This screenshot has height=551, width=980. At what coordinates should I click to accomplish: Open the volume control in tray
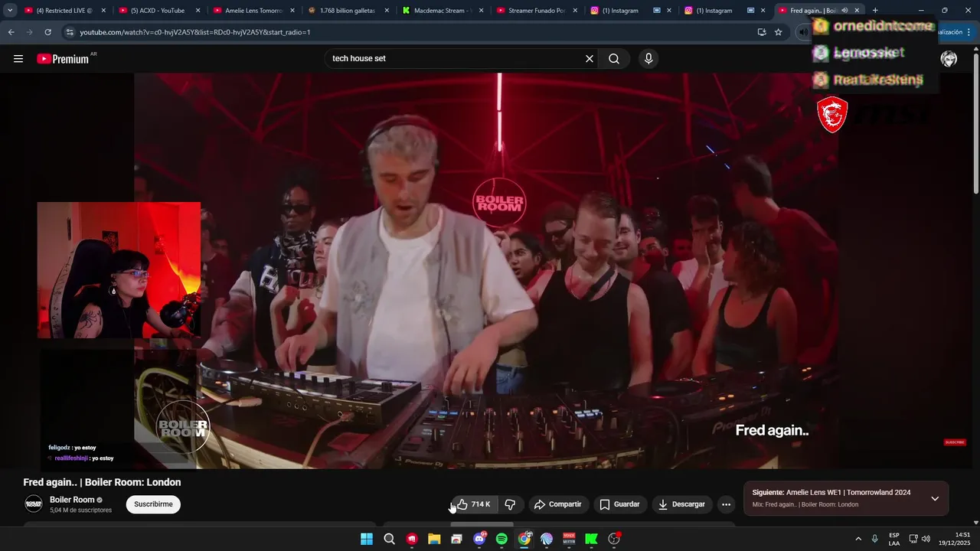[x=926, y=539]
